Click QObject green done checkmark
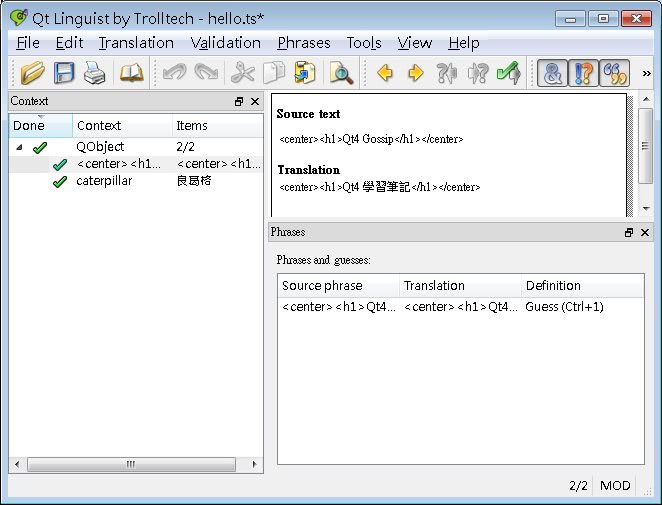The image size is (662, 505). [40, 147]
